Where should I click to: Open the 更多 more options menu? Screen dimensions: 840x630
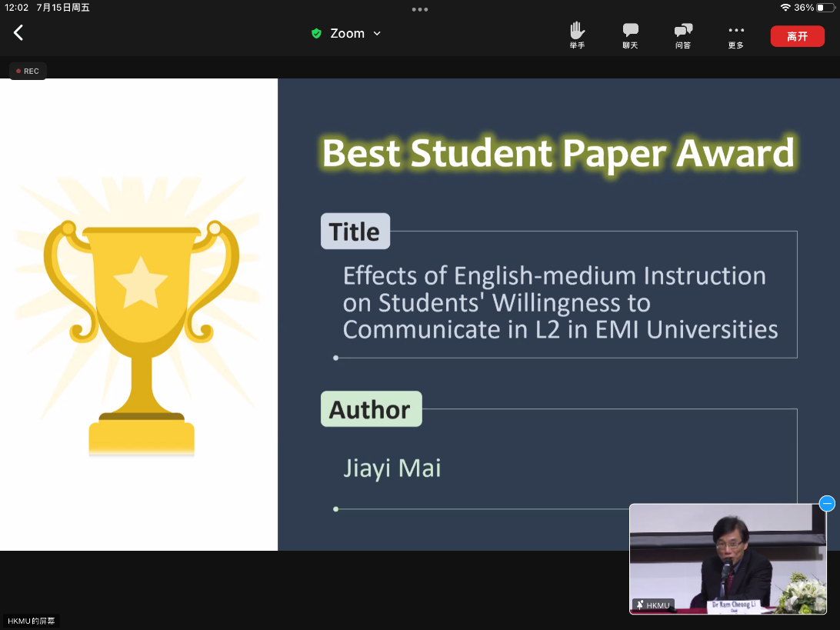tap(736, 35)
